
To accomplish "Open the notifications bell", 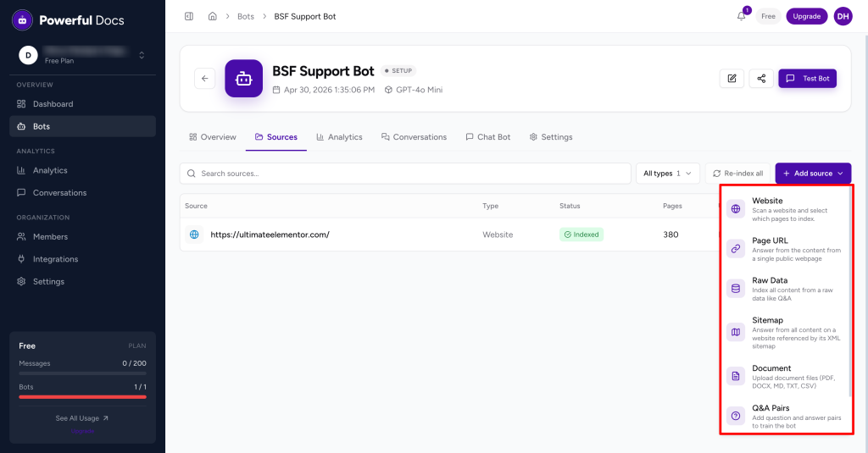I will (x=741, y=16).
